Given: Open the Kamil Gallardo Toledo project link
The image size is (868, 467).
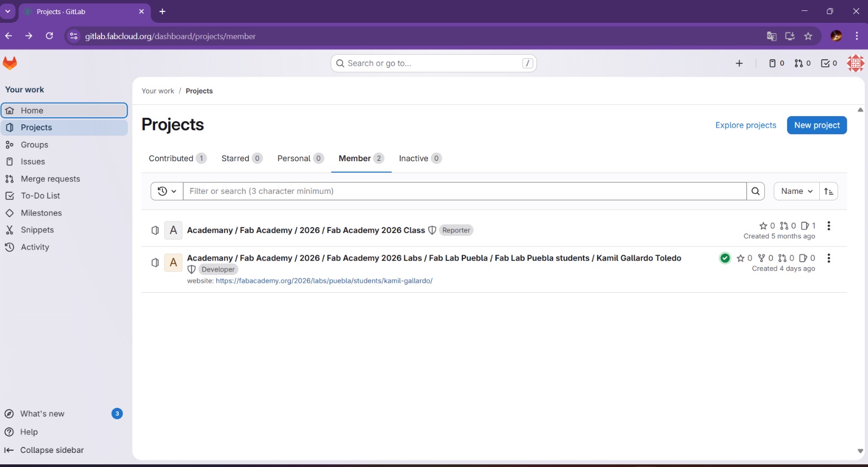Looking at the screenshot, I should (434, 258).
